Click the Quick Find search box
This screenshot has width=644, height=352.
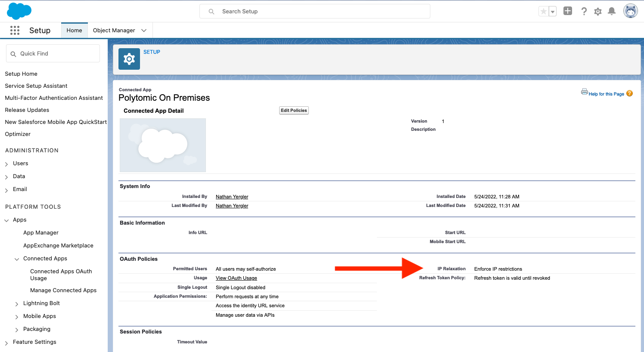coord(53,53)
